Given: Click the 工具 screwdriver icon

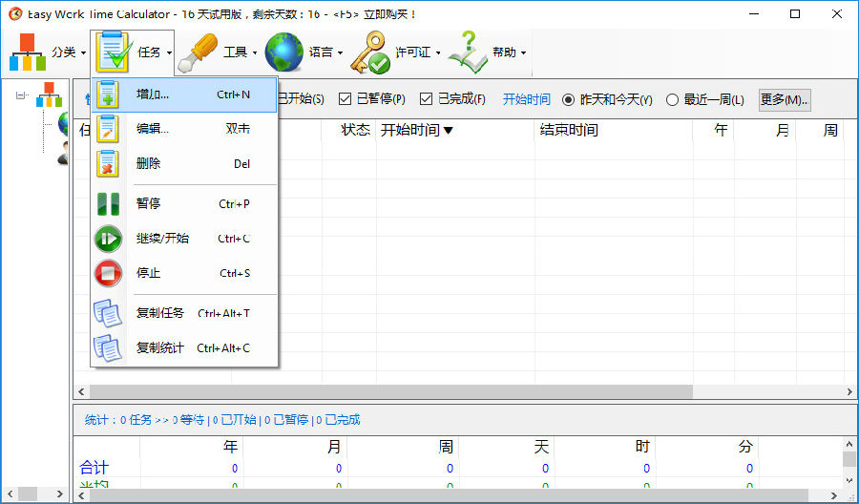Looking at the screenshot, I should pos(198,52).
